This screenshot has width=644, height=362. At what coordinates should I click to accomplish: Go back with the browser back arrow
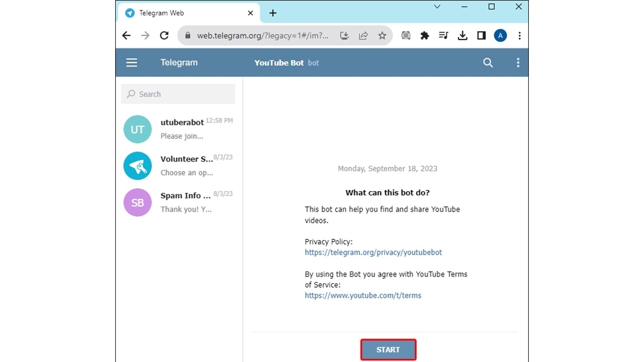(x=126, y=35)
